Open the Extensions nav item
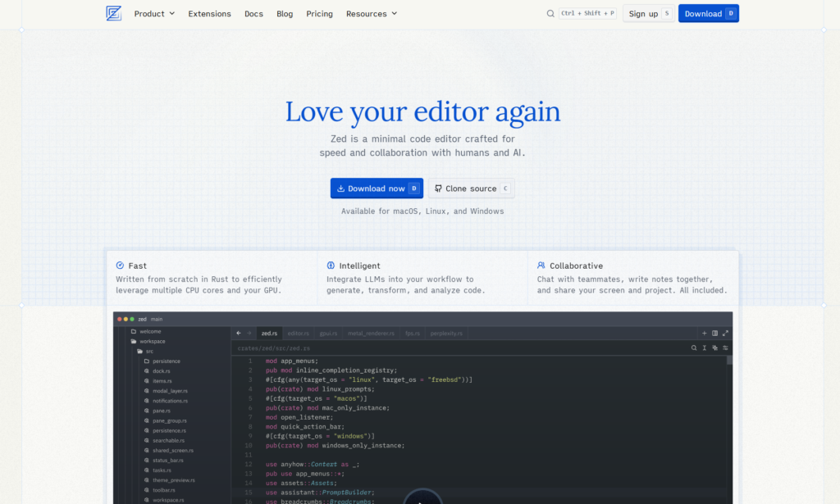 [209, 13]
